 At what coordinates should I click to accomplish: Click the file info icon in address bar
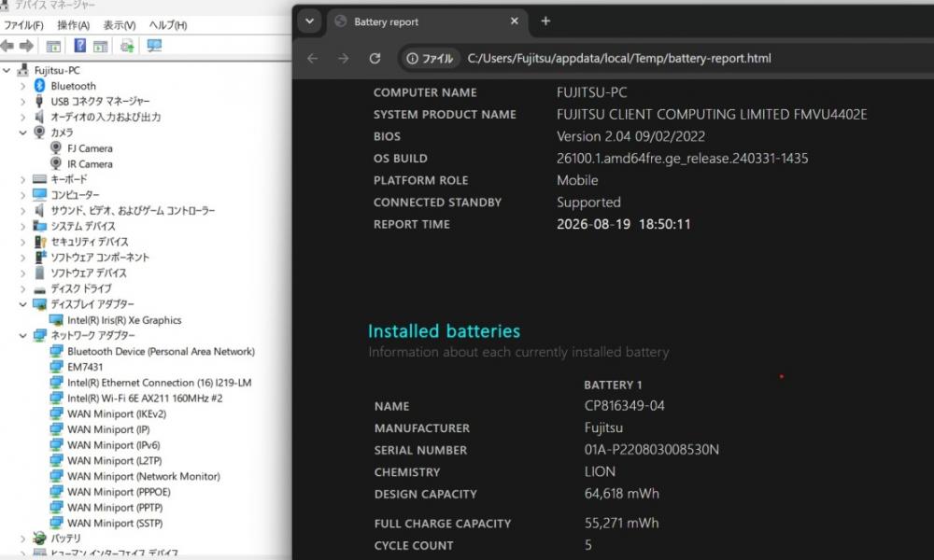412,58
